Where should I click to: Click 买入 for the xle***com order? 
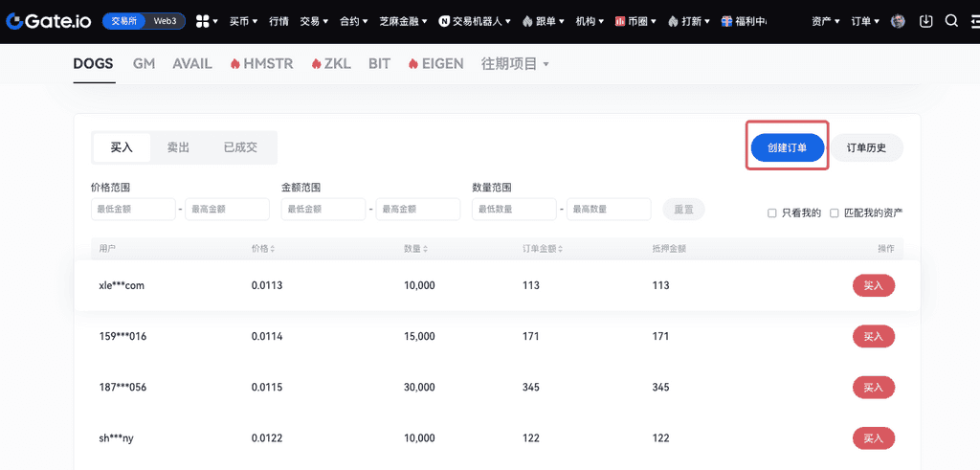coord(873,285)
